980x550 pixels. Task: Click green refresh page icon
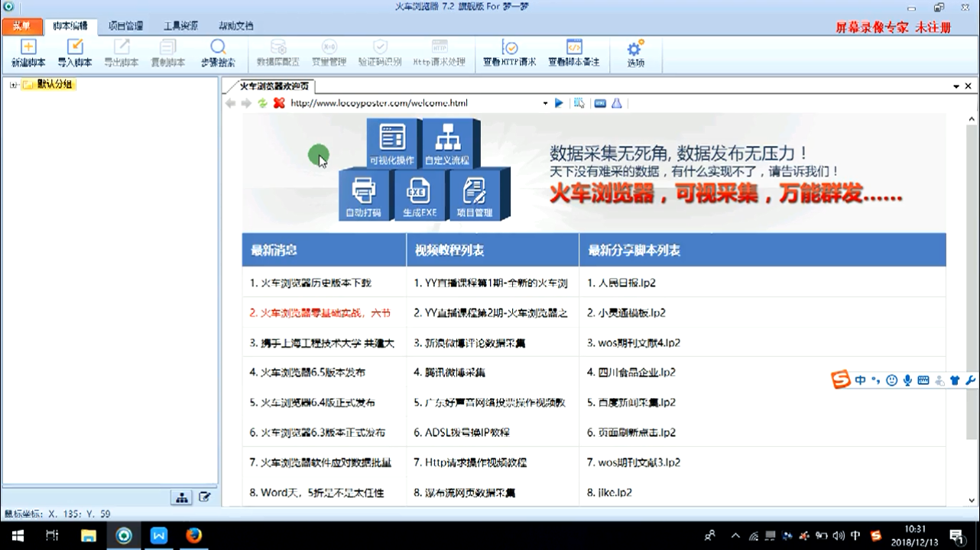(x=263, y=103)
